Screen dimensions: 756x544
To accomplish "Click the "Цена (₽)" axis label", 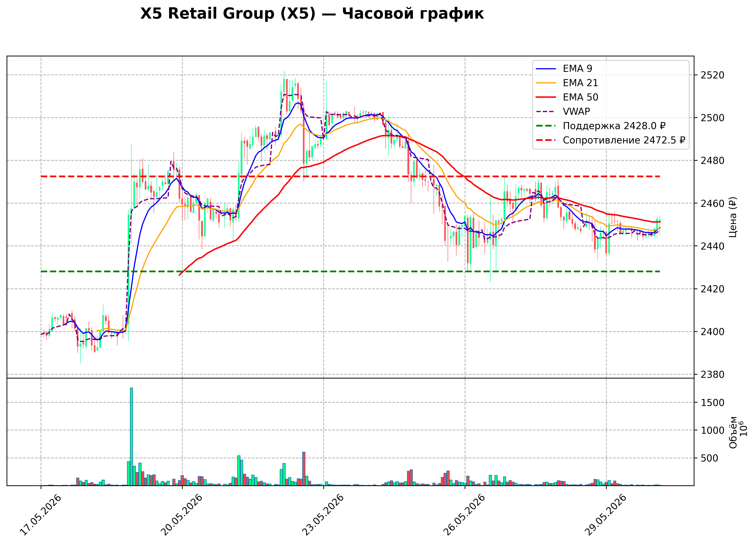I will 733,217.
